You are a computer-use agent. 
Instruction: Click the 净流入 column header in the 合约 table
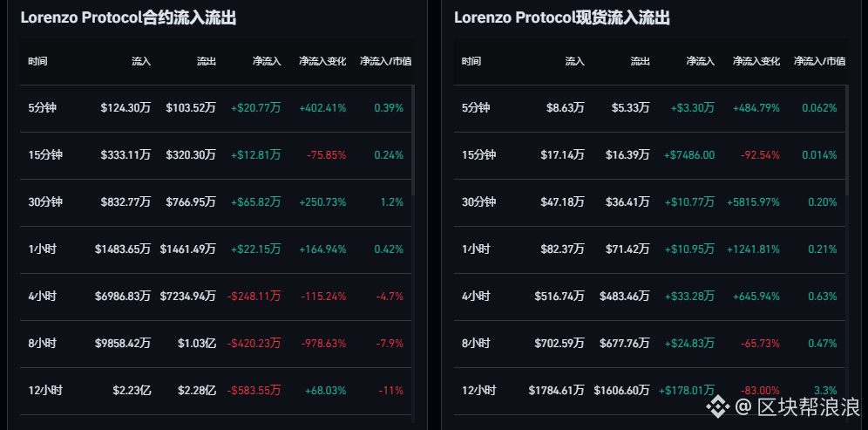pos(267,61)
